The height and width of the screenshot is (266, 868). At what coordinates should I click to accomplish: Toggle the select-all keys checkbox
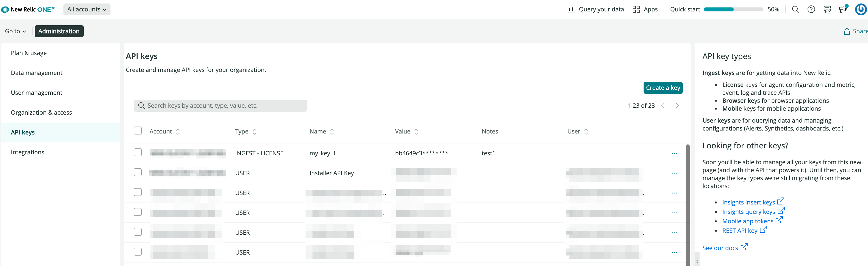tap(137, 131)
